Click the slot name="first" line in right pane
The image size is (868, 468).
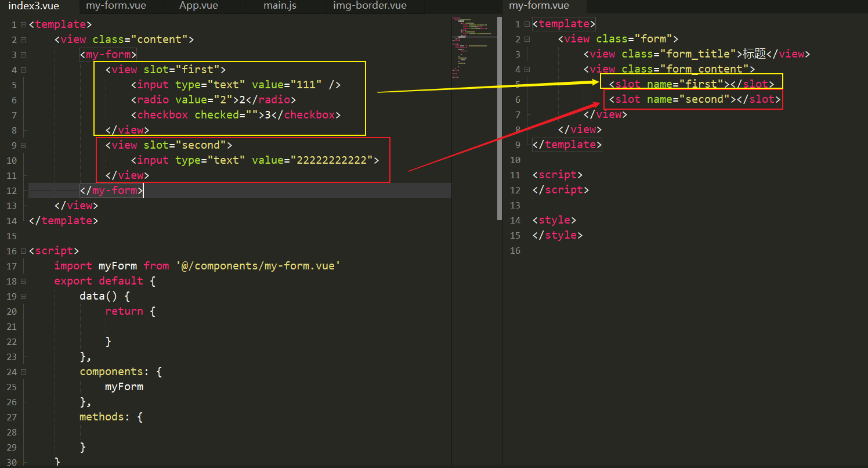pyautogui.click(x=692, y=85)
